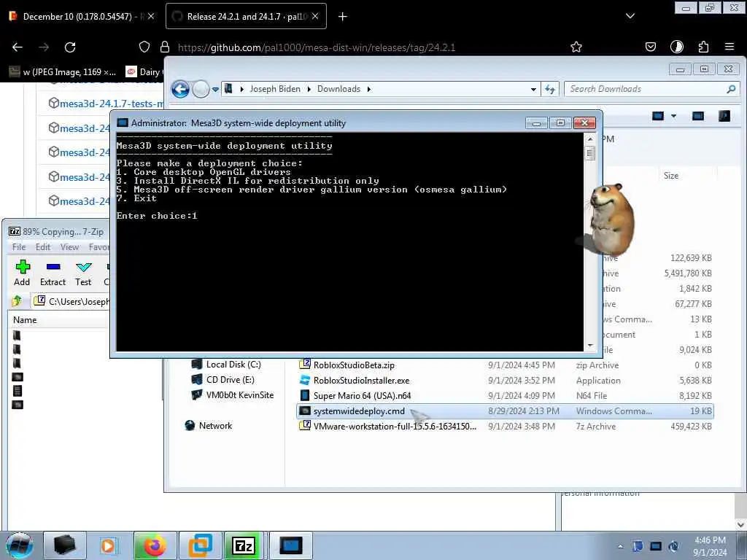Open 7-Zip File menu
Screen dimensions: 747x560
pos(19,246)
